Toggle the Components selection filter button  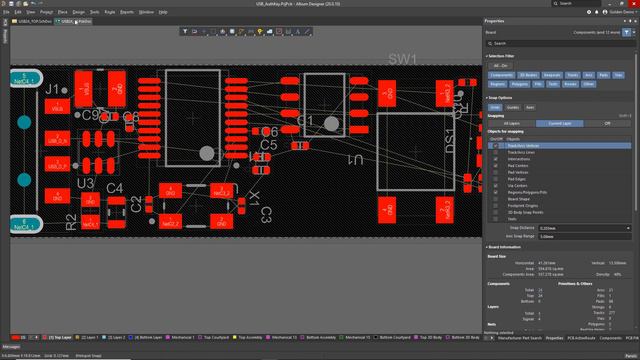tap(501, 75)
